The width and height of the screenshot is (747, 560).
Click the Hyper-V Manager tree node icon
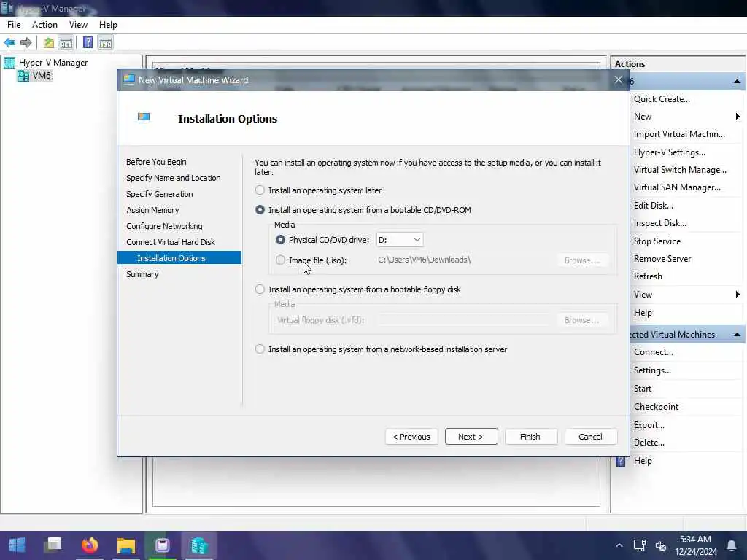[x=9, y=63]
